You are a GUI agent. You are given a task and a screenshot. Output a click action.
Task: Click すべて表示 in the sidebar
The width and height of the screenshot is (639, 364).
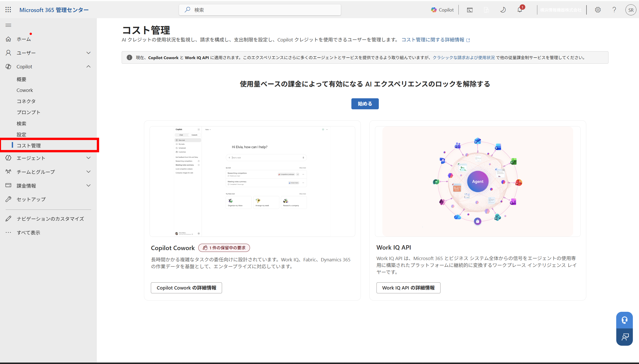point(28,232)
